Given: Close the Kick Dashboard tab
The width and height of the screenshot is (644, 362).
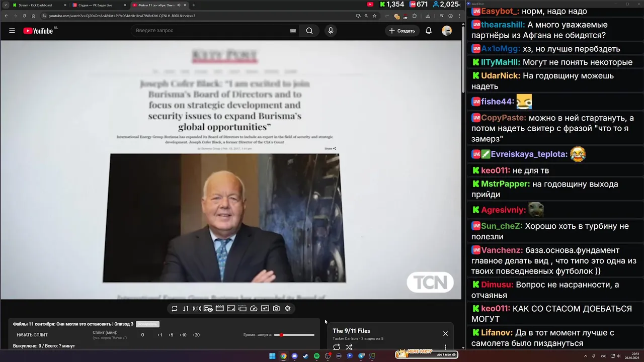Looking at the screenshot, I should point(65,5).
